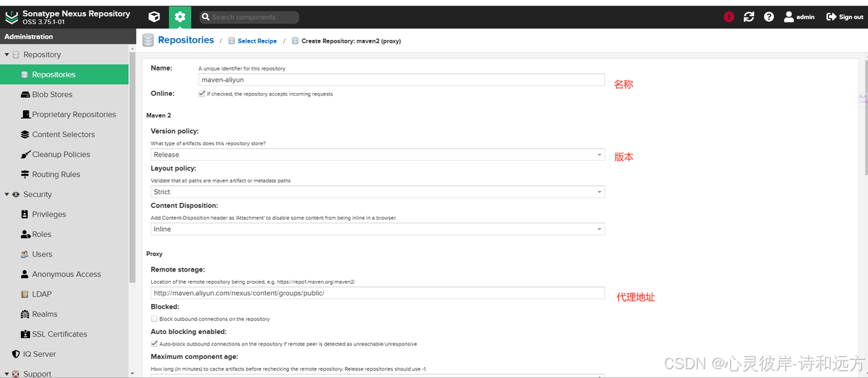
Task: Click the Cleanup Policies broom icon
Action: coord(25,154)
